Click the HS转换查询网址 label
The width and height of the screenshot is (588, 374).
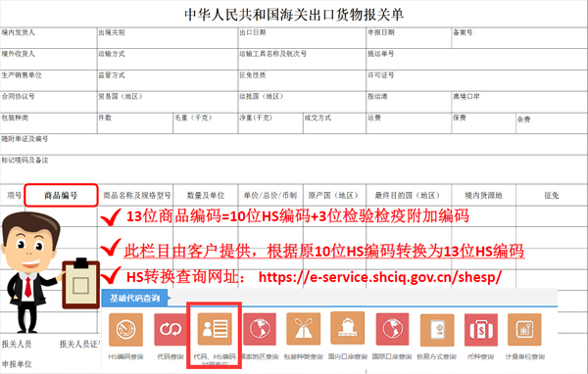pyautogui.click(x=185, y=277)
